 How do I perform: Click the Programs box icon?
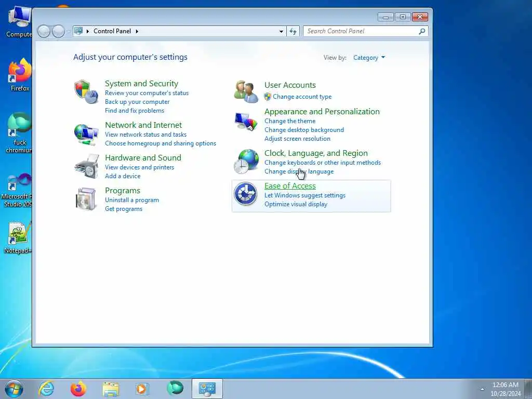[x=86, y=199]
